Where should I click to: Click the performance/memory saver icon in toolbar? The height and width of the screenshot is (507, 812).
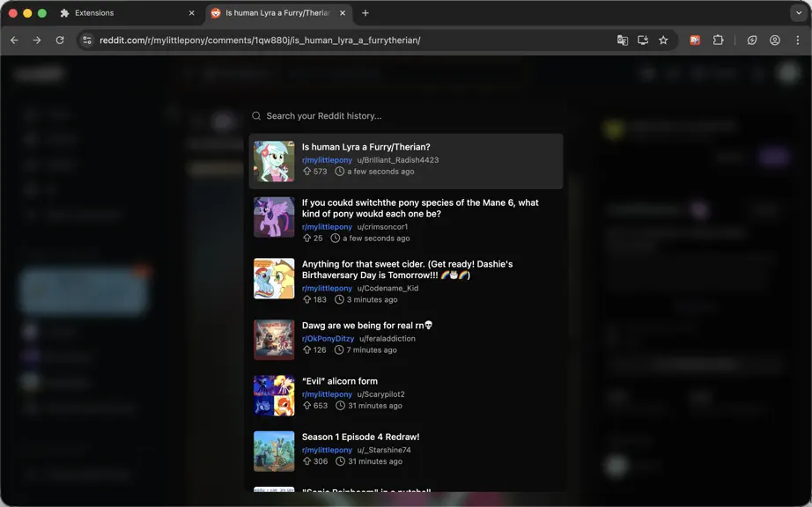pos(752,40)
